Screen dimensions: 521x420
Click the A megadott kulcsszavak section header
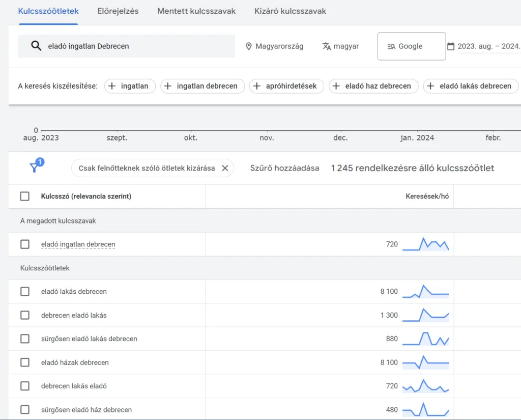(x=58, y=221)
